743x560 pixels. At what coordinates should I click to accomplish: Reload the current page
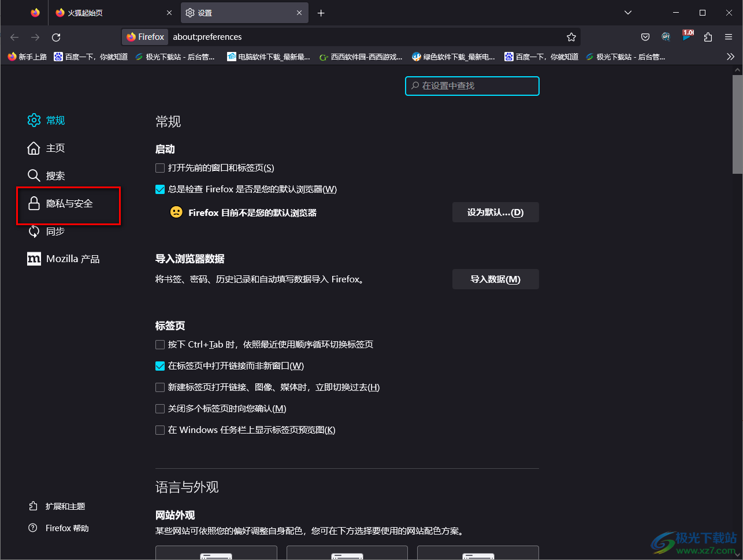click(x=56, y=37)
